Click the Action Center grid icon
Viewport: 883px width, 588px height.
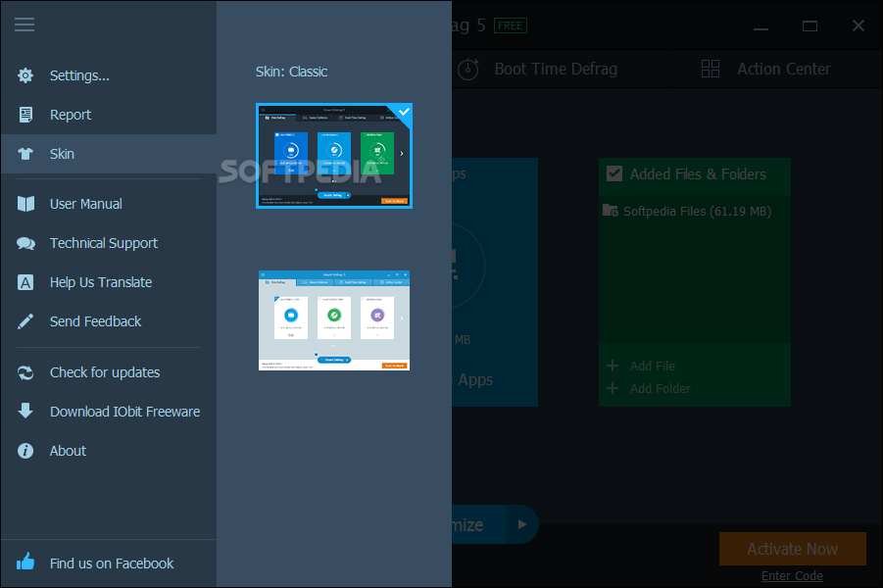tap(711, 69)
